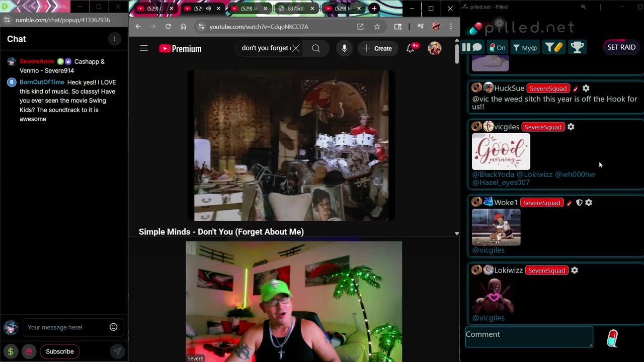Open the browser media controls icon
The height and width of the screenshot is (362, 644).
421,27
